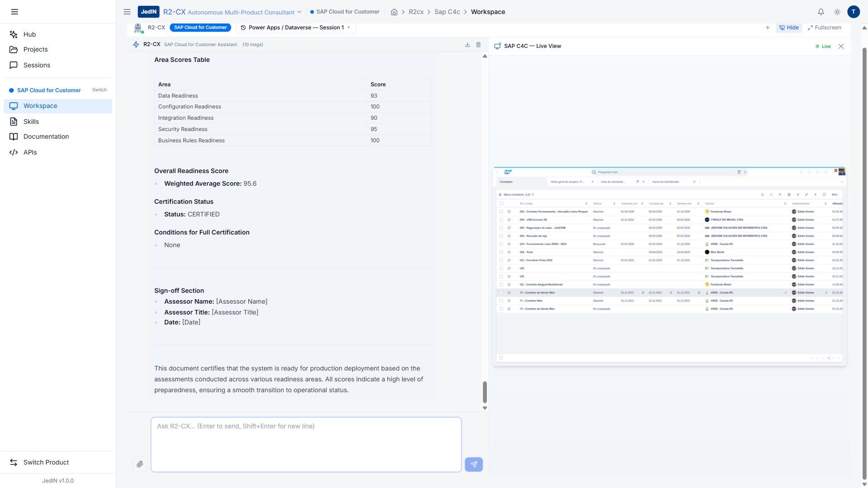Image resolution: width=868 pixels, height=488 pixels.
Task: Click the Switch link beside SAP Cloud
Action: click(99, 90)
